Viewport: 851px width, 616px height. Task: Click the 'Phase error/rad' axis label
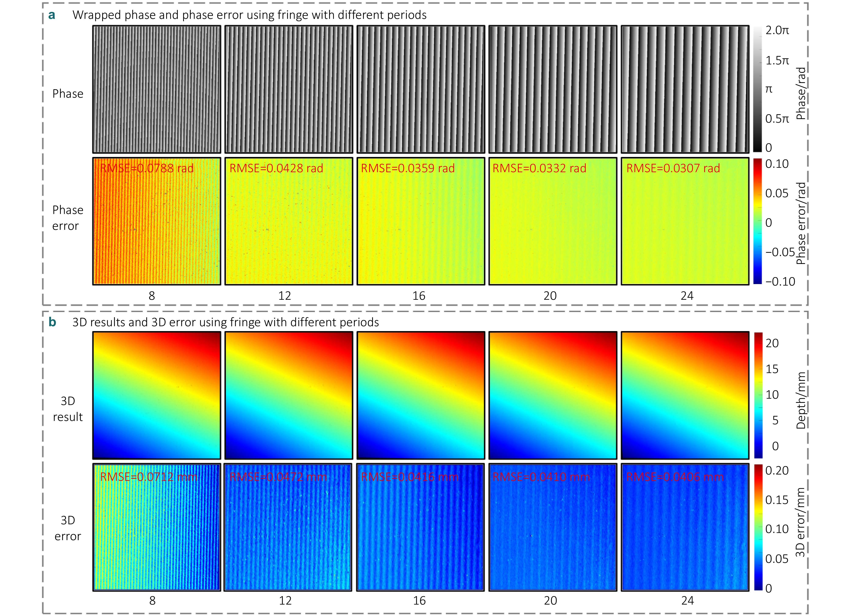[801, 223]
